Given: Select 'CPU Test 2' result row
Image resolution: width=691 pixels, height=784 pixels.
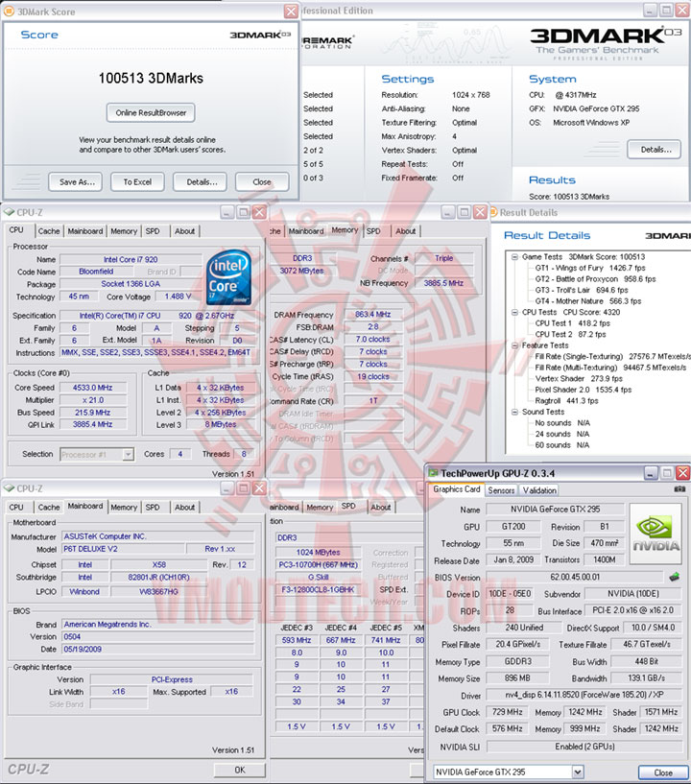Looking at the screenshot, I should [570, 335].
